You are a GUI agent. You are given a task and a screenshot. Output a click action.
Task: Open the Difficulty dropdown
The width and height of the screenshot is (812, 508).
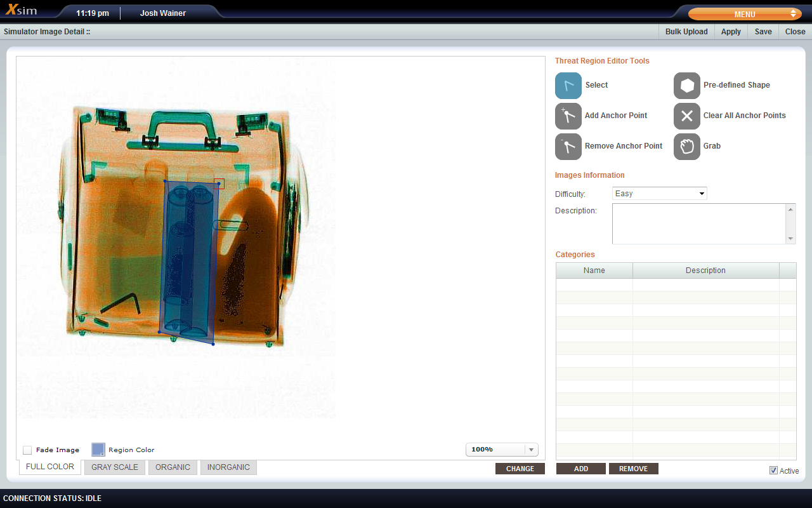click(659, 194)
